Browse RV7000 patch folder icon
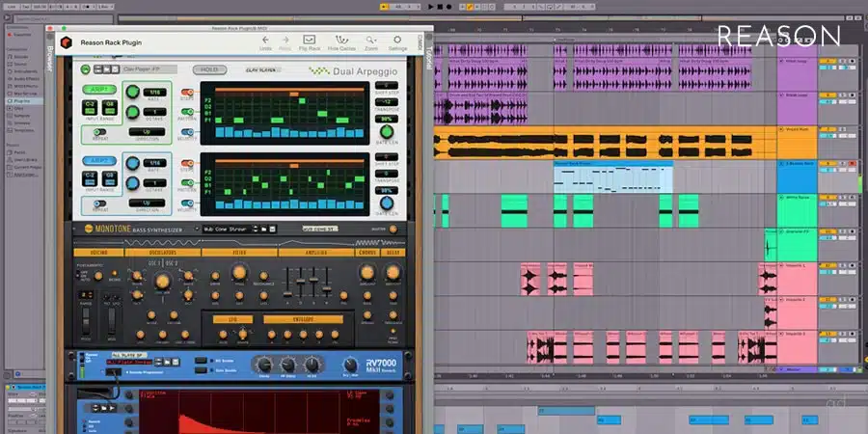This screenshot has height=434, width=868. coord(167,362)
